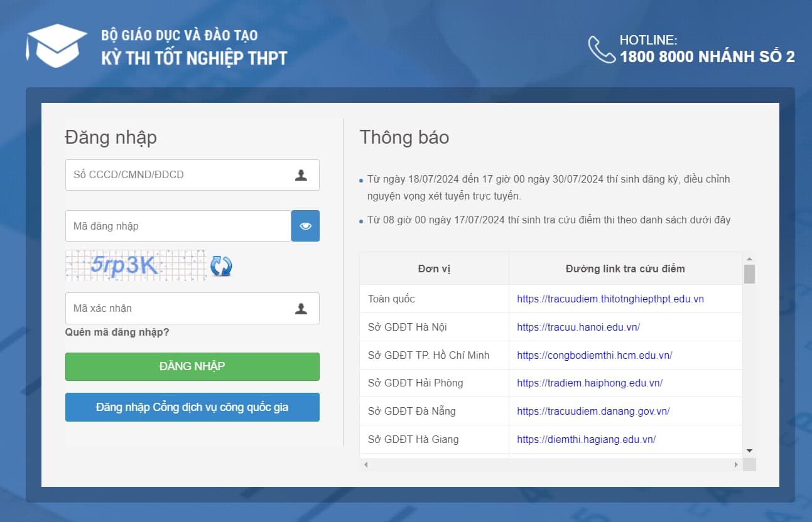The height and width of the screenshot is (522, 812).
Task: Focus the Mã đăng nhập field
Action: (178, 226)
